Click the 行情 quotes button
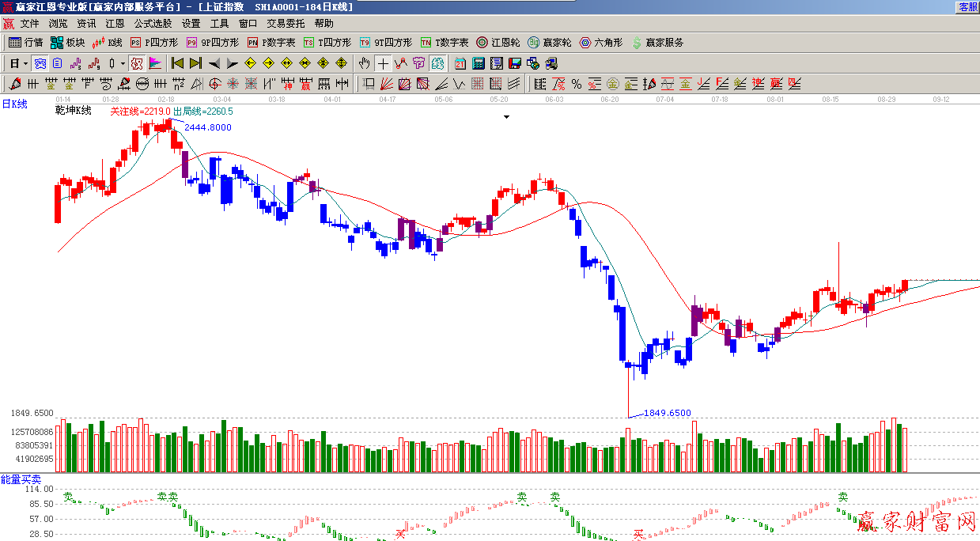980x541 pixels. (x=25, y=43)
